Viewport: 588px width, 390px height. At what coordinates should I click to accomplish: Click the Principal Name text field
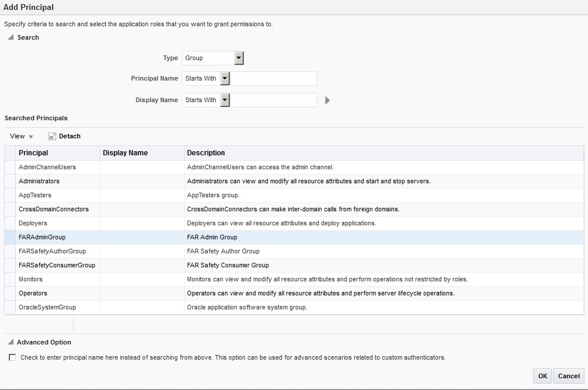[275, 78]
